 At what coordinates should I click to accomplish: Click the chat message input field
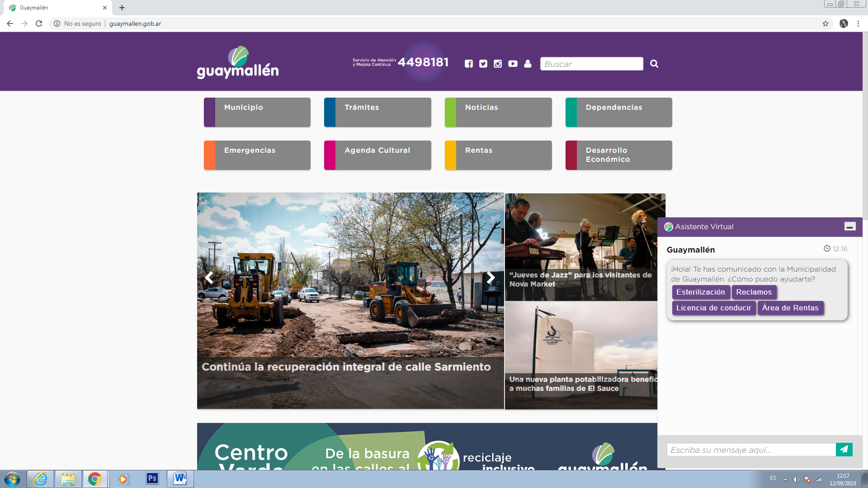click(751, 450)
